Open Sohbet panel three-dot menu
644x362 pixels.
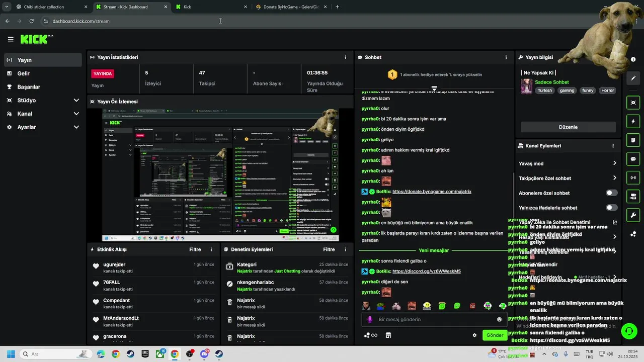tap(506, 57)
